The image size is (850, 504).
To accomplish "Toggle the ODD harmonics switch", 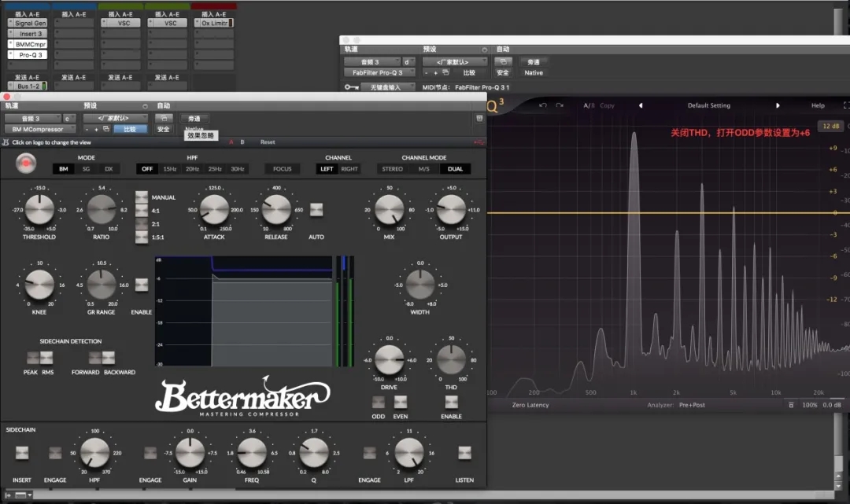I will (x=379, y=403).
